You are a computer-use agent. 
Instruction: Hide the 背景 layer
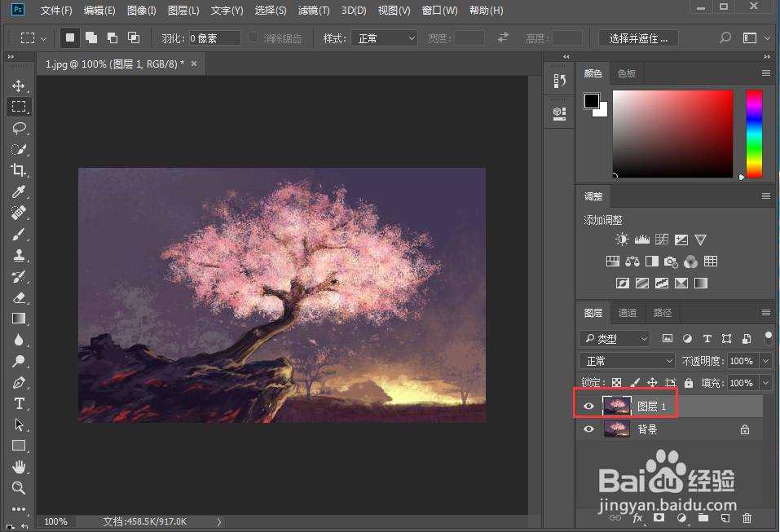pos(588,429)
